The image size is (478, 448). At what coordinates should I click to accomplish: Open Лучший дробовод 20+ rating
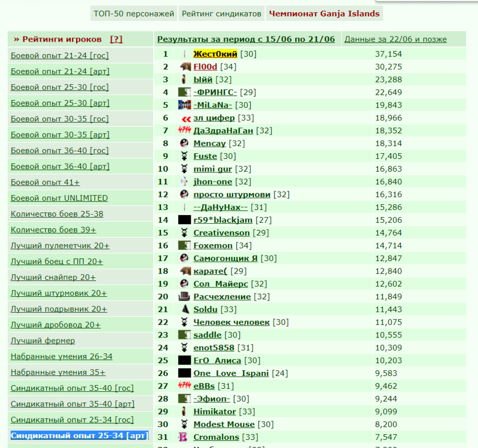click(x=56, y=325)
